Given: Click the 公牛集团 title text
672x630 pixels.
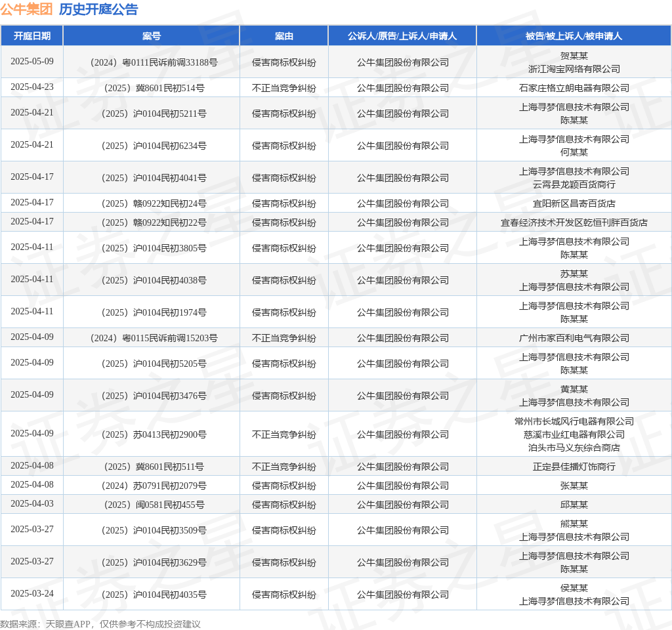Looking at the screenshot, I should click(x=26, y=9).
